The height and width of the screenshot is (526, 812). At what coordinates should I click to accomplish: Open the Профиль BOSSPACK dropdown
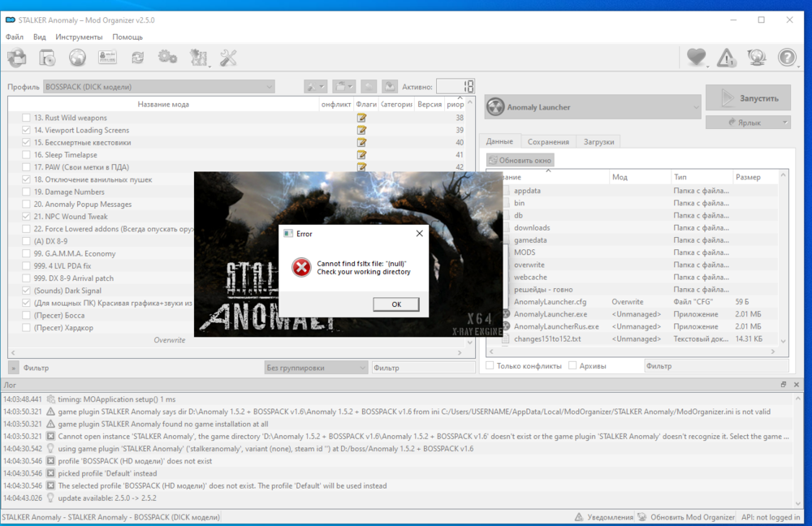pos(159,87)
